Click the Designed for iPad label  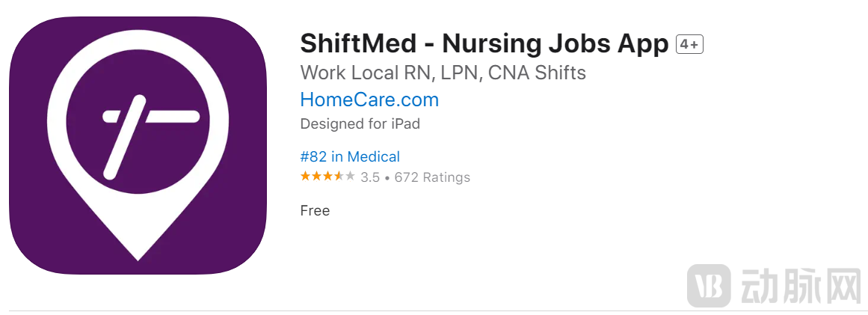tap(360, 123)
